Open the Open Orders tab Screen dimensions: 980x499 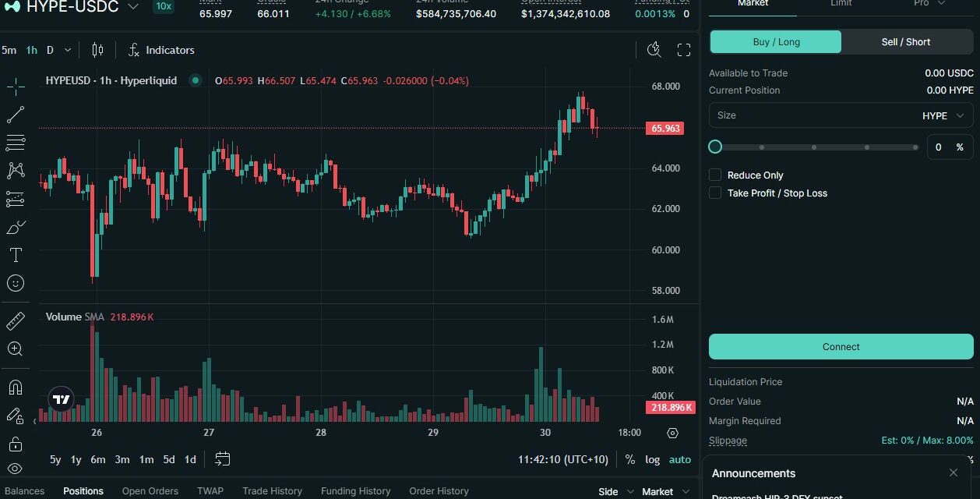click(x=150, y=491)
